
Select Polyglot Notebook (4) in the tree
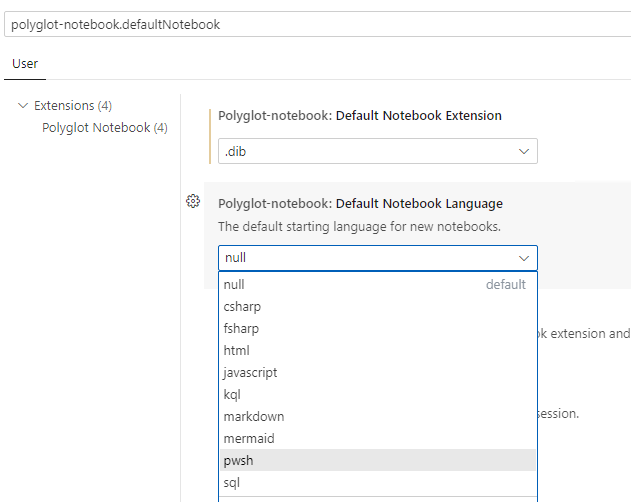[x=105, y=128]
